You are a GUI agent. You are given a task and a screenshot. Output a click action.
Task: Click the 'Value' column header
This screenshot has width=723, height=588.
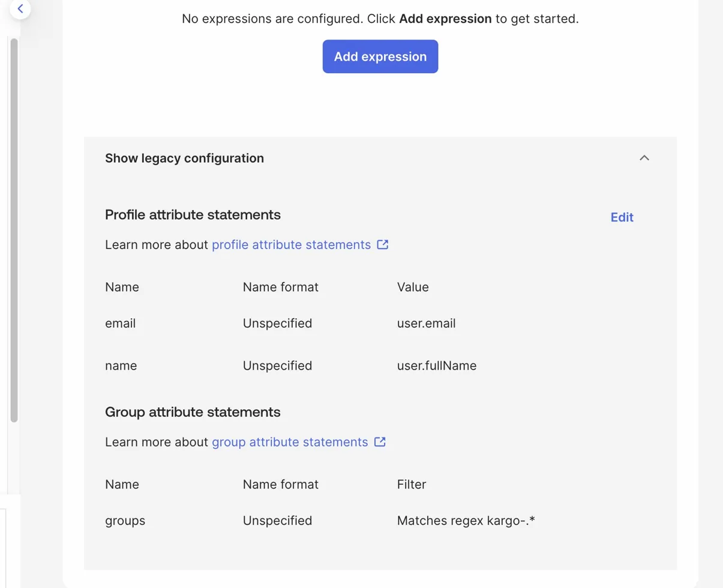(x=413, y=287)
